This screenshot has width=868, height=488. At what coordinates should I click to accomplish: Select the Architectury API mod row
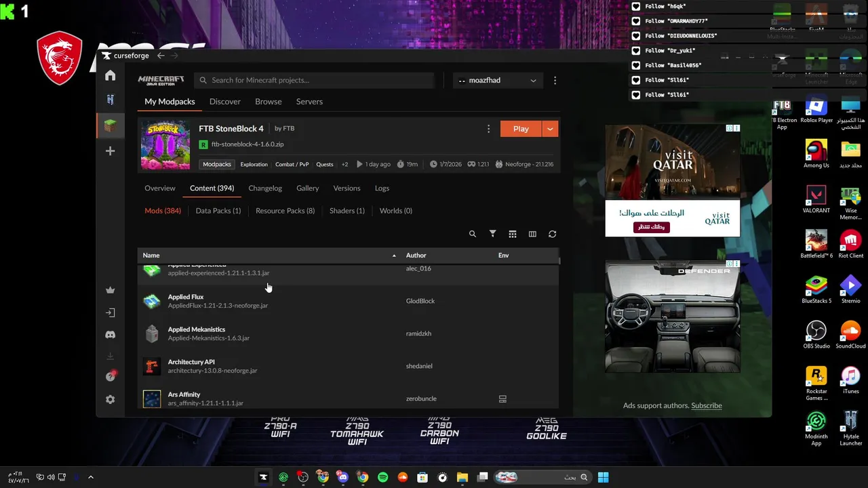point(348,366)
